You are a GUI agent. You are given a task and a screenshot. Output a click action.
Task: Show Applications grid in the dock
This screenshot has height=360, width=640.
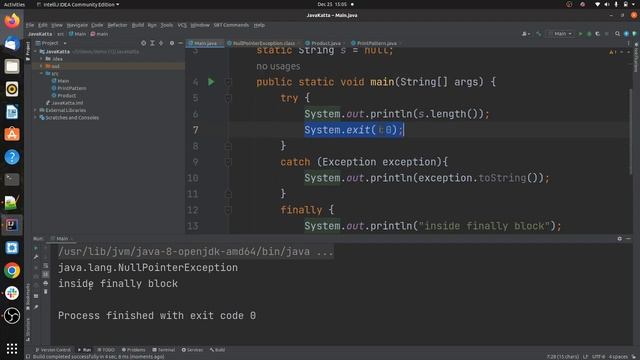click(x=12, y=348)
